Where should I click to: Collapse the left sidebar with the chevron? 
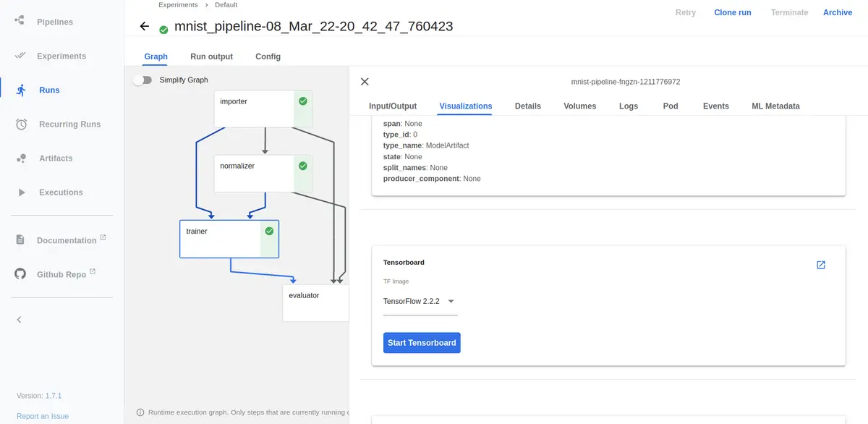coord(18,319)
